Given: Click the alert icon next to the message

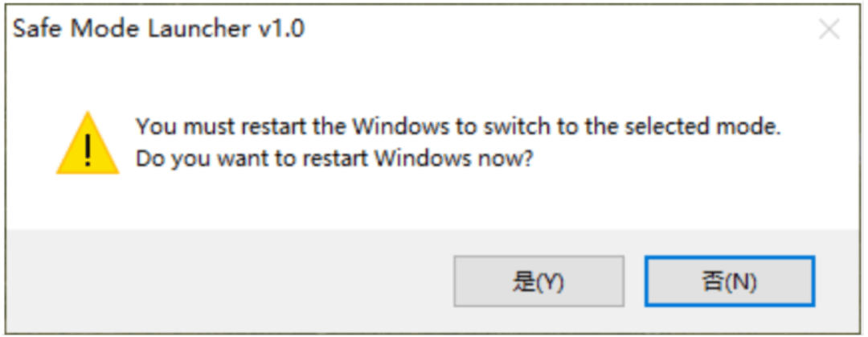Looking at the screenshot, I should (88, 143).
